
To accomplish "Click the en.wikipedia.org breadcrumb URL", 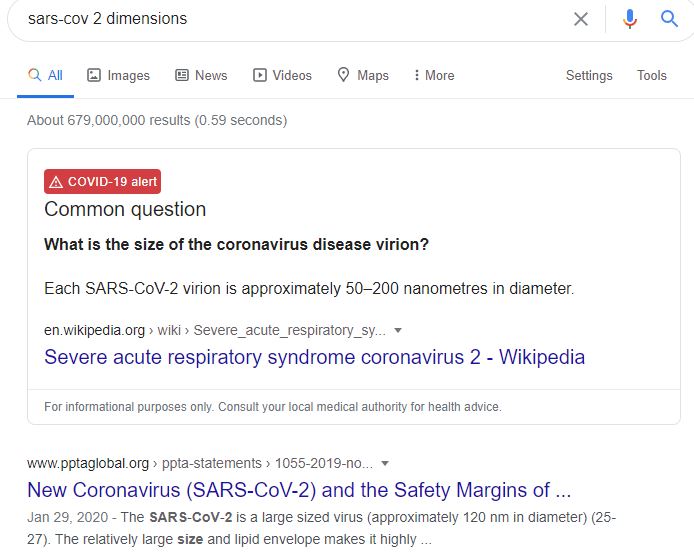I will [94, 330].
